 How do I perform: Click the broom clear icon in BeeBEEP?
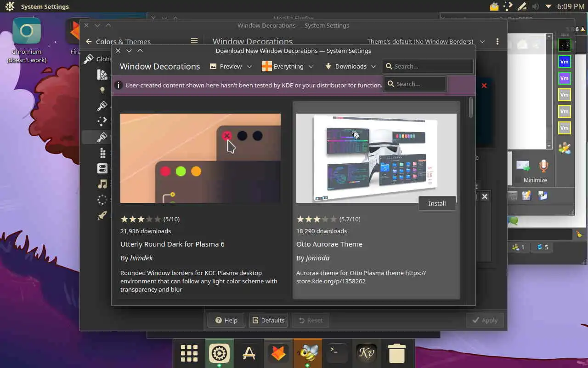coord(579,234)
